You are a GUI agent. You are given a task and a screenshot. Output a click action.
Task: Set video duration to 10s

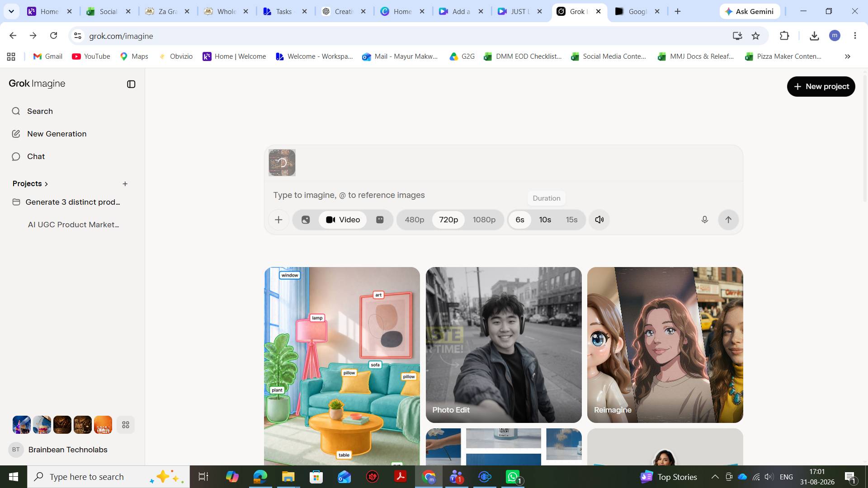[x=545, y=220]
